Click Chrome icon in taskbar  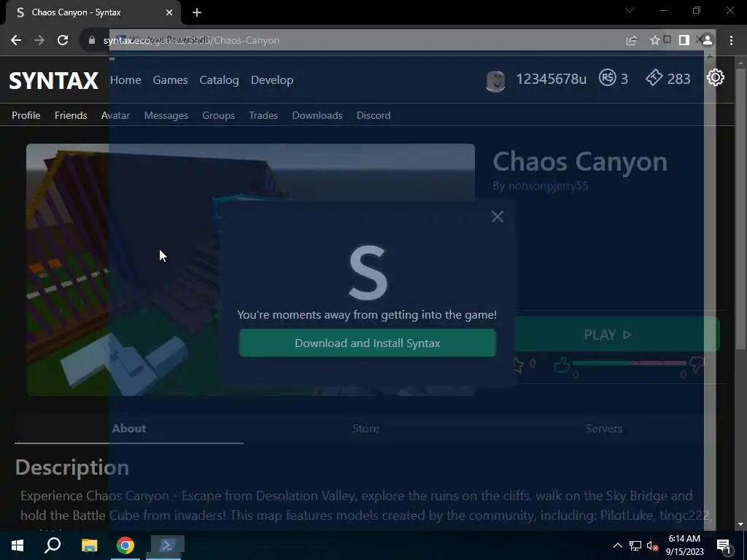125,545
